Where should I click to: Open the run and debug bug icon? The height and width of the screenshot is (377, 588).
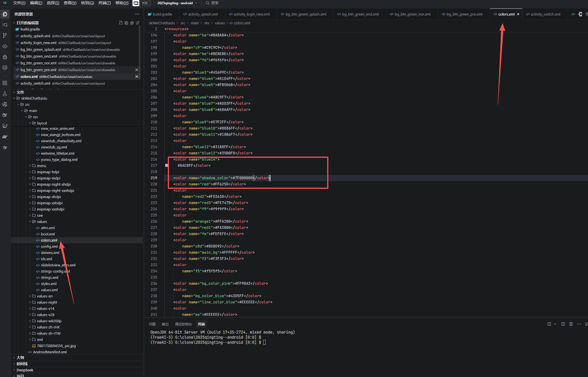5,57
